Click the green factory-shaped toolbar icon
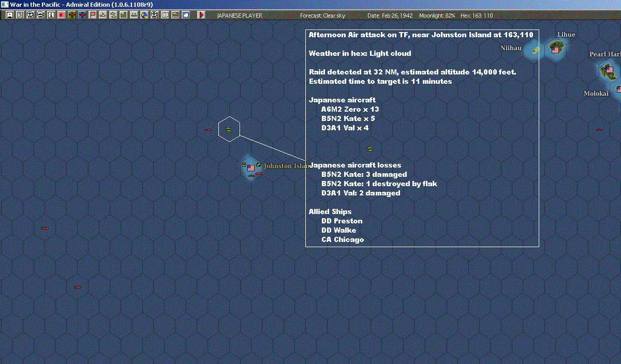Screen dimensions: 621x364 point(123,15)
